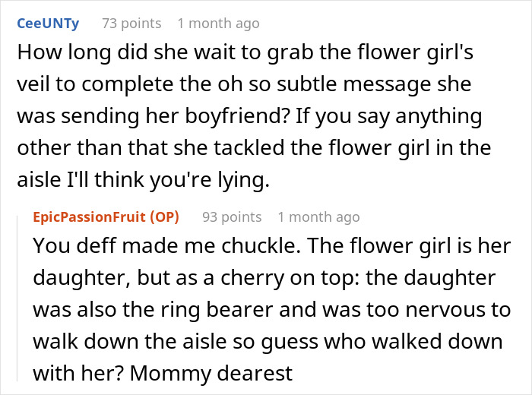The height and width of the screenshot is (395, 532).
Task: Click the line starting 'How long did she wait'
Action: coord(245,53)
